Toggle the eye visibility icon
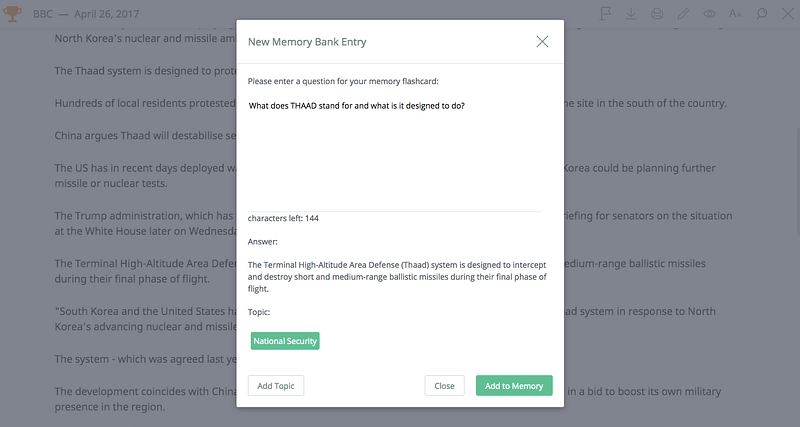800x427 pixels. click(x=710, y=14)
